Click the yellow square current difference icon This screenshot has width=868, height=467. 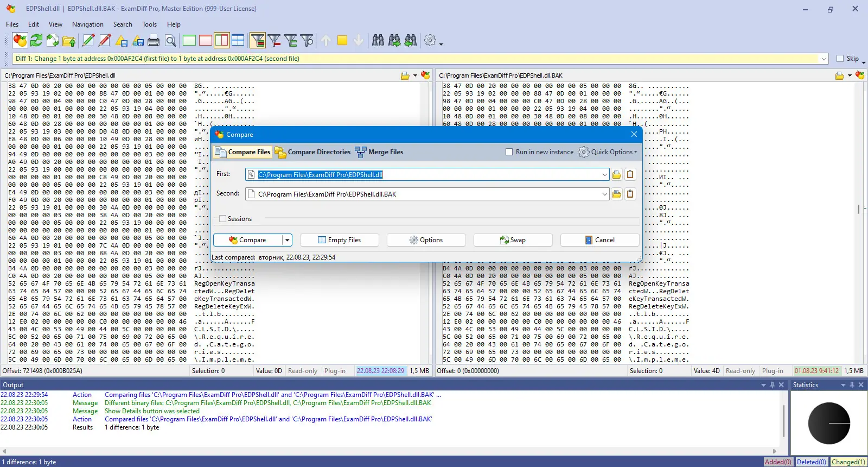coord(342,40)
